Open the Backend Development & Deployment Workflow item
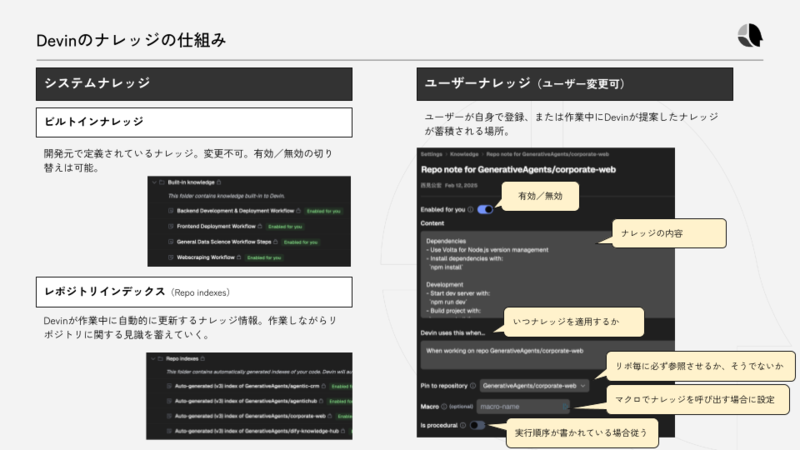The width and height of the screenshot is (800, 450). (235, 211)
